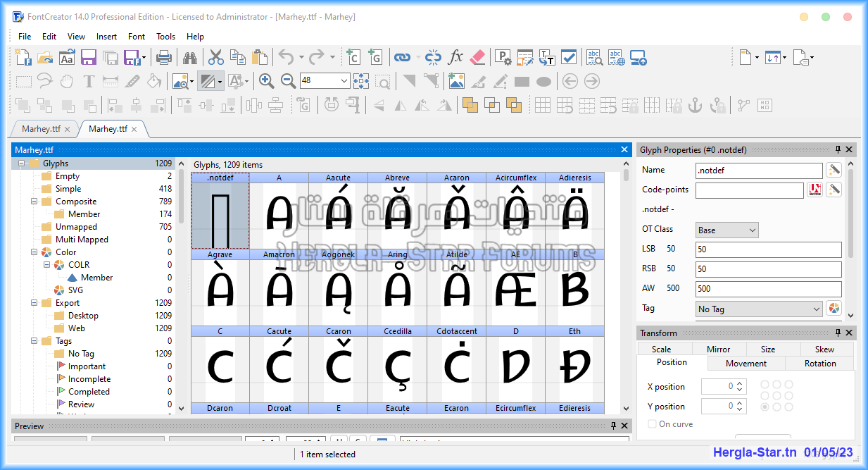Toggle auto-hide pin on Transform panel
This screenshot has width=868, height=470.
pos(838,333)
